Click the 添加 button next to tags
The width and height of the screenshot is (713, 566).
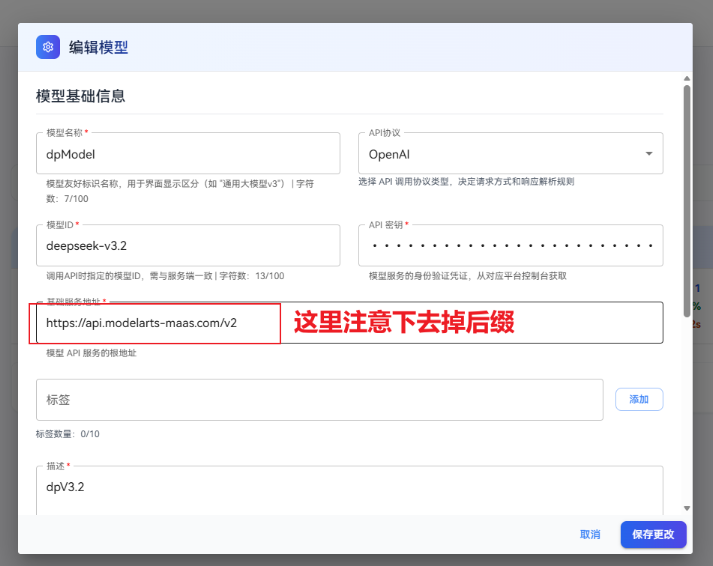(x=639, y=399)
